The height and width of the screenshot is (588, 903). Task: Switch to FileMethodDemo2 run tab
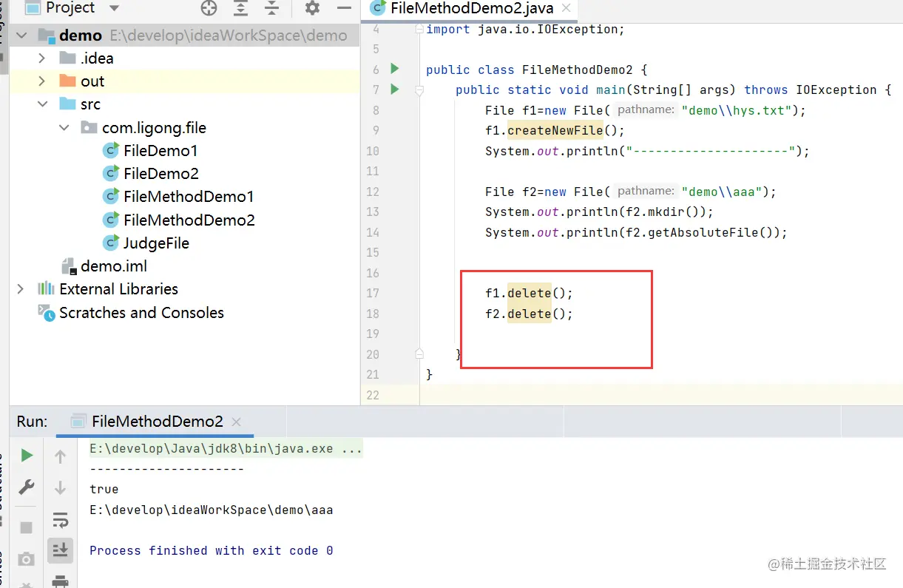[157, 422]
